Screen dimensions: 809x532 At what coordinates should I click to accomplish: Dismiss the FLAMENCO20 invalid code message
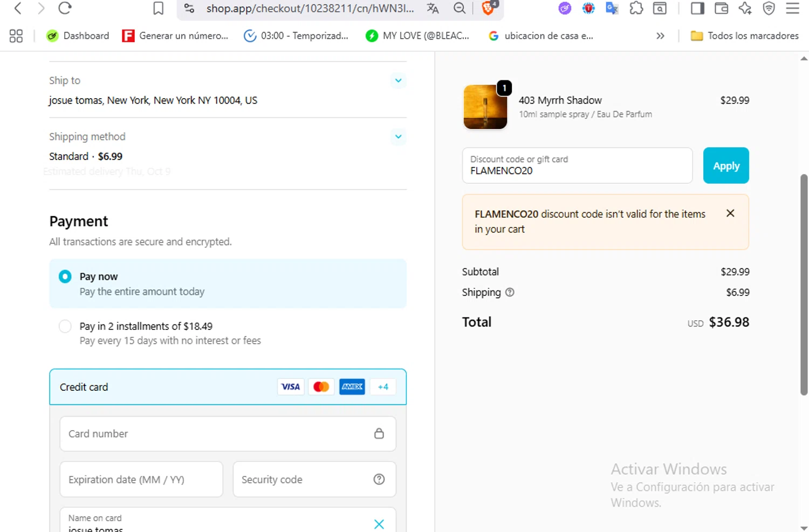tap(730, 213)
